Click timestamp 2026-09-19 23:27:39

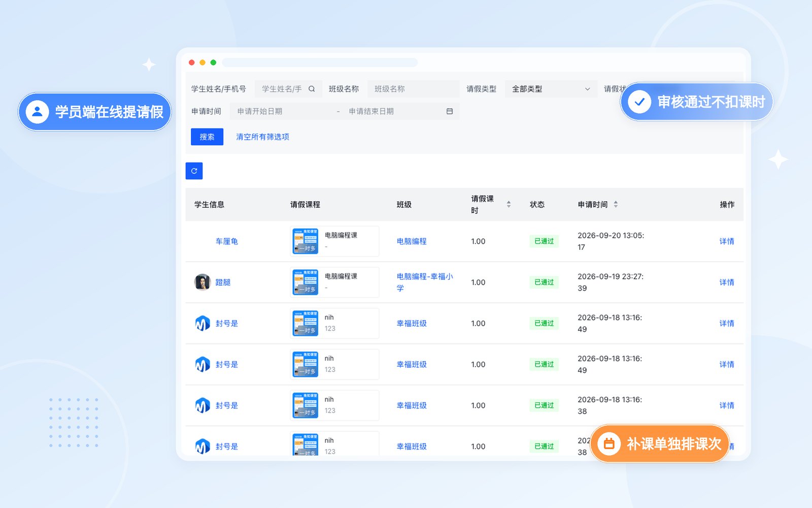[611, 282]
